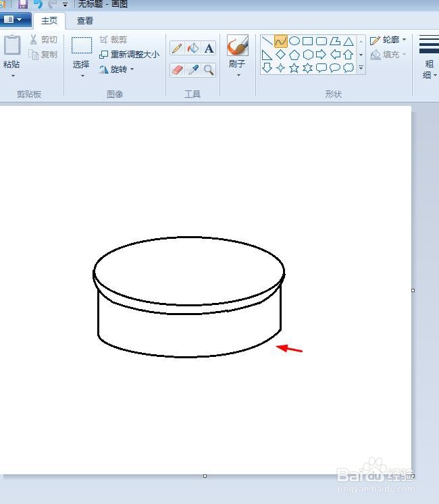Select the Oval callout shape

(x=335, y=68)
